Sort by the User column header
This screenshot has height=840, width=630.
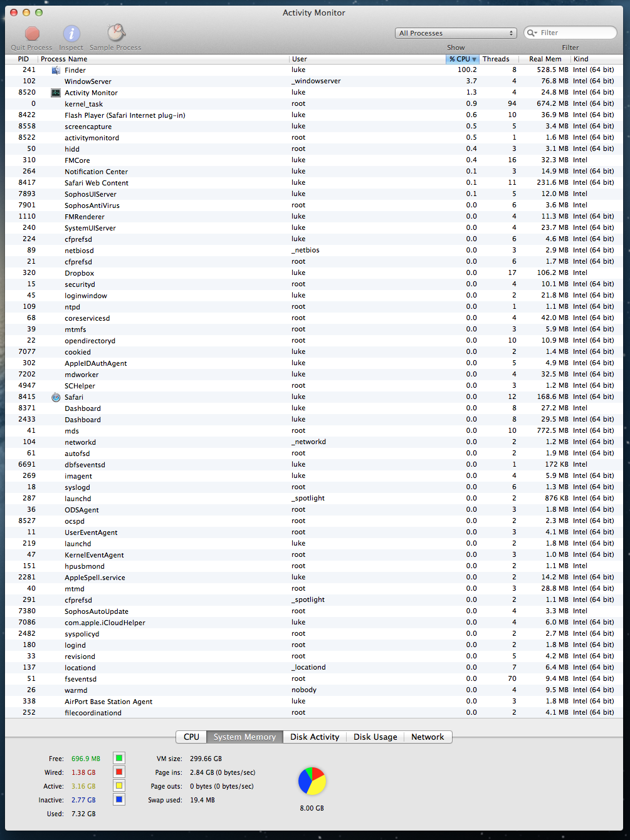[367, 59]
